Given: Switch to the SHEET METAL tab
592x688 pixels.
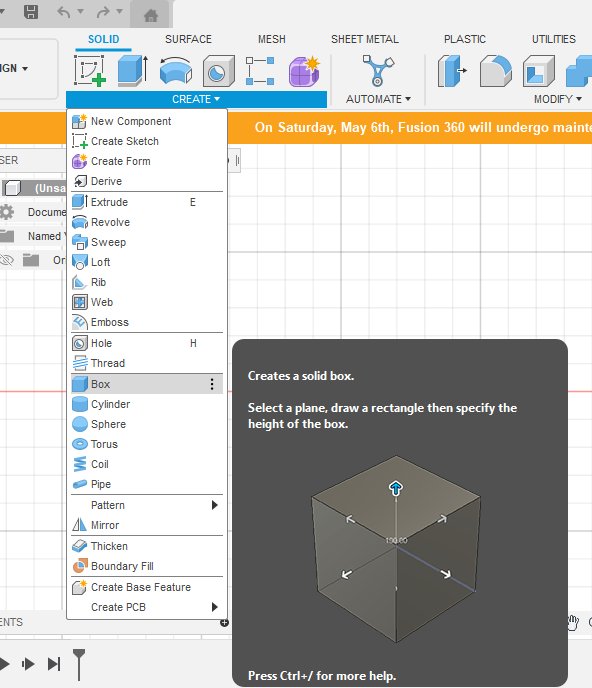Looking at the screenshot, I should click(365, 39).
